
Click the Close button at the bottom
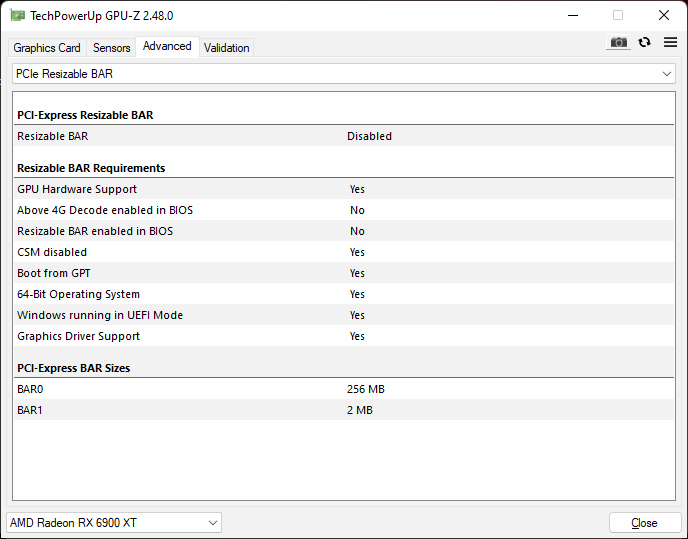tap(644, 523)
